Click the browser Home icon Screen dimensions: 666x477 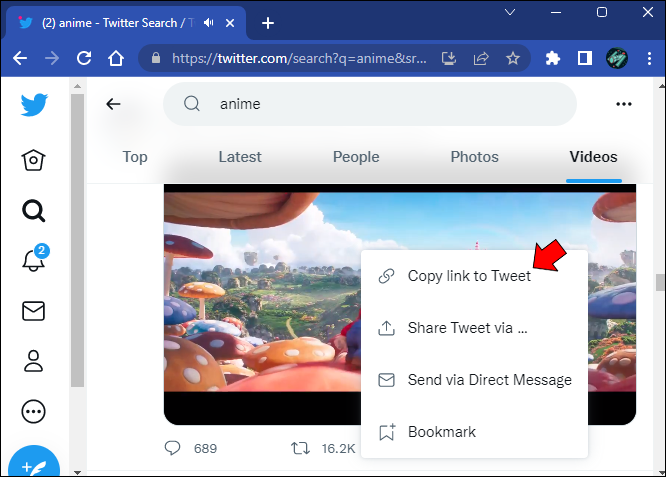[x=116, y=58]
